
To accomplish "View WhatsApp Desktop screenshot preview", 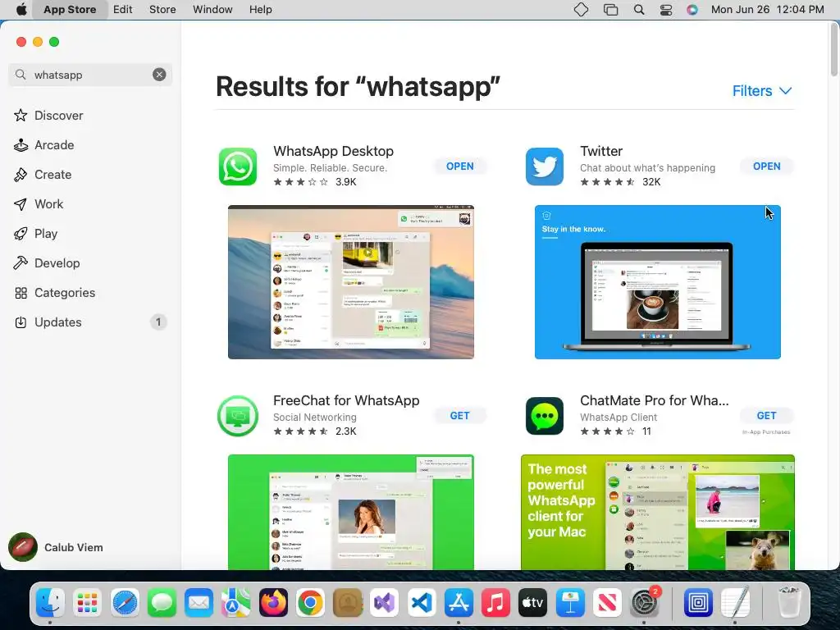I will [x=351, y=282].
